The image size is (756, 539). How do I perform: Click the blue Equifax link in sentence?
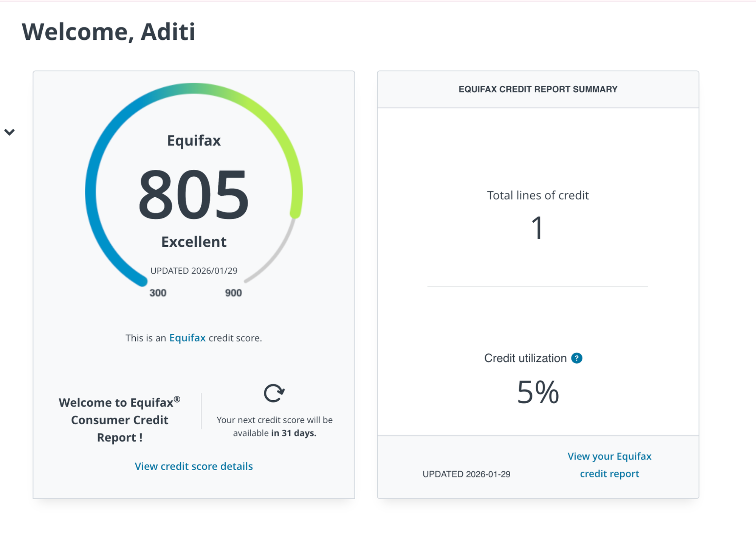pos(187,338)
